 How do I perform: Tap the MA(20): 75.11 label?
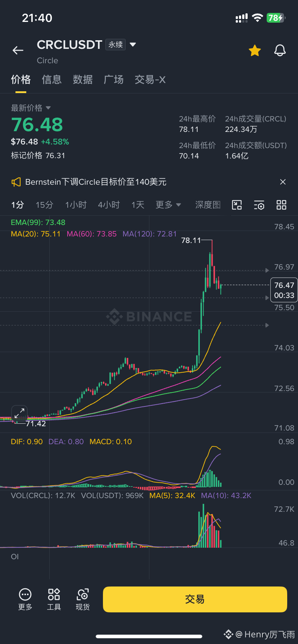tap(36, 234)
